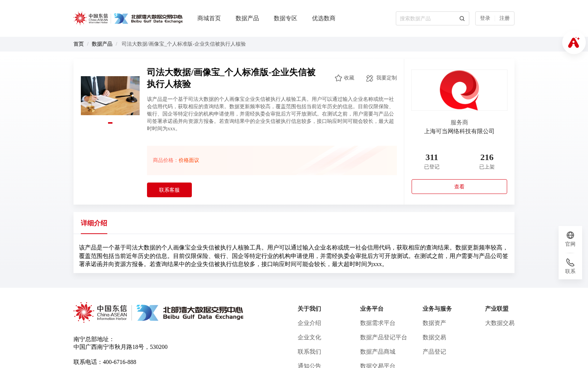Go to 首页 in the breadcrumb

[x=79, y=44]
